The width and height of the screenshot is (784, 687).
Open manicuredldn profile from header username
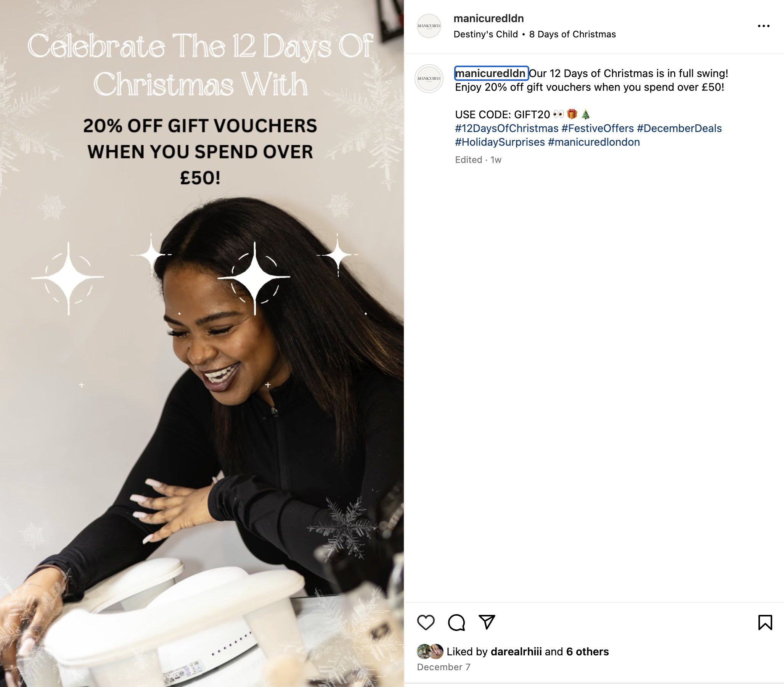pyautogui.click(x=488, y=18)
